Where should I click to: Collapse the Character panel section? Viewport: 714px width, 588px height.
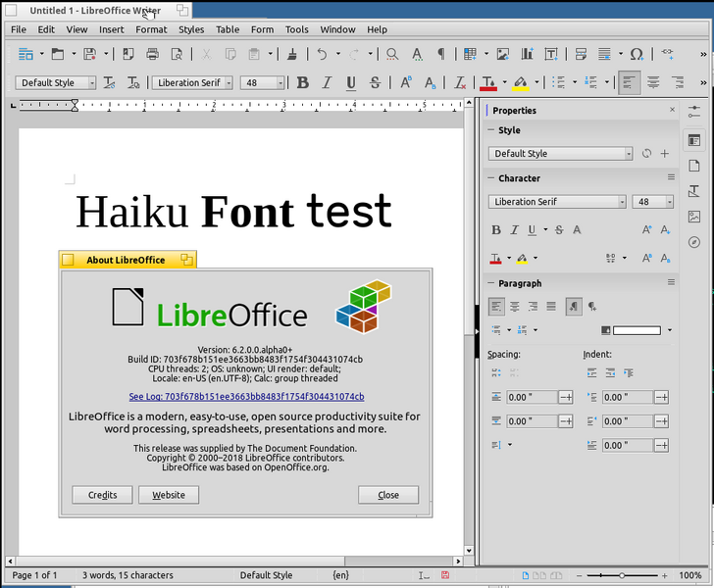(490, 178)
